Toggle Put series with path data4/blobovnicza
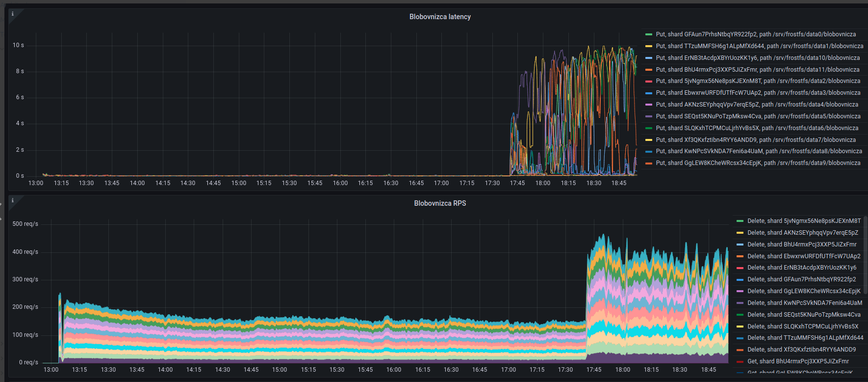Image resolution: width=868 pixels, height=382 pixels. click(x=757, y=105)
